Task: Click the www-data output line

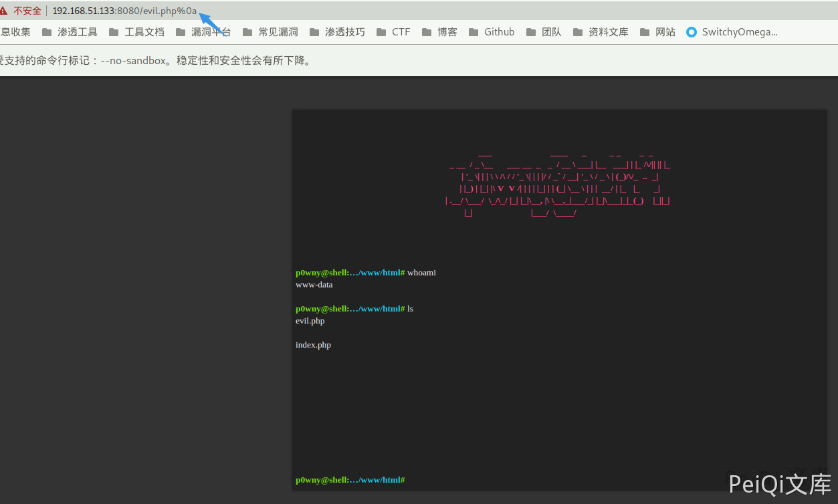Action: click(x=314, y=285)
